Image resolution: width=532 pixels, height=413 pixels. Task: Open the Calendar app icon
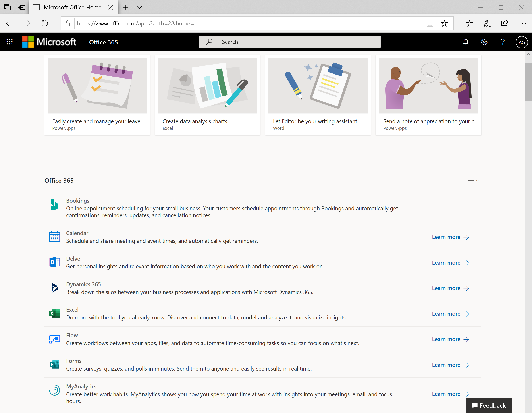(x=54, y=237)
